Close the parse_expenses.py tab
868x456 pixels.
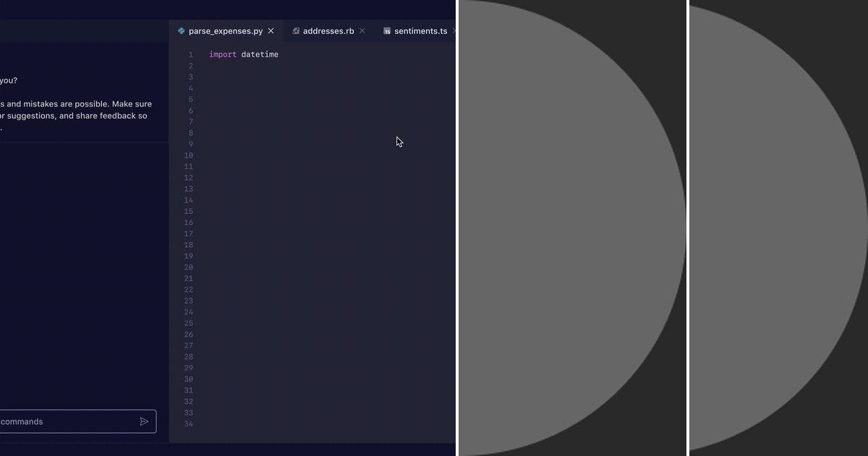tap(271, 30)
